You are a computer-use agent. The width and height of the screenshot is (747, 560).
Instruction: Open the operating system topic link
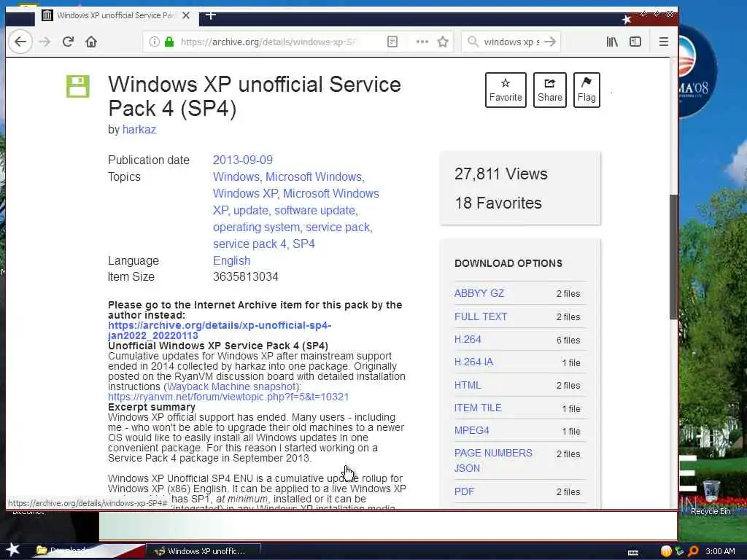point(256,227)
